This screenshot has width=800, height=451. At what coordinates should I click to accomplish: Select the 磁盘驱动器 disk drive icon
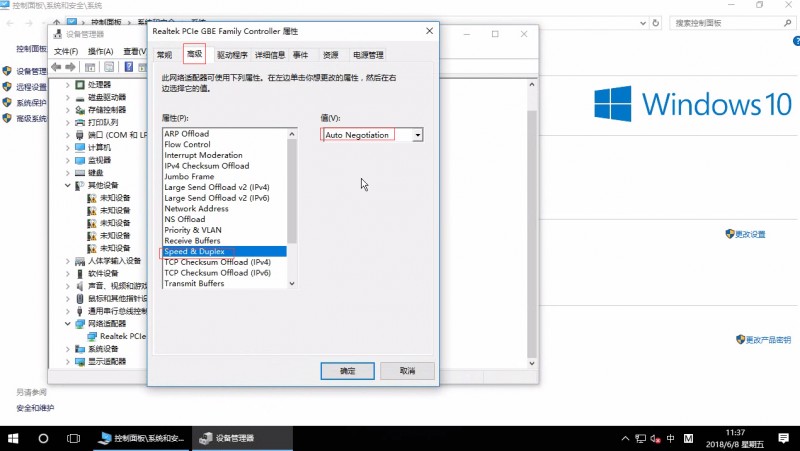click(x=80, y=97)
